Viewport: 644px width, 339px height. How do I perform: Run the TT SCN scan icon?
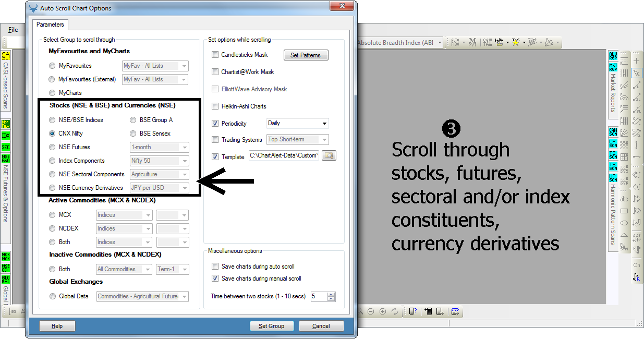pos(613,155)
